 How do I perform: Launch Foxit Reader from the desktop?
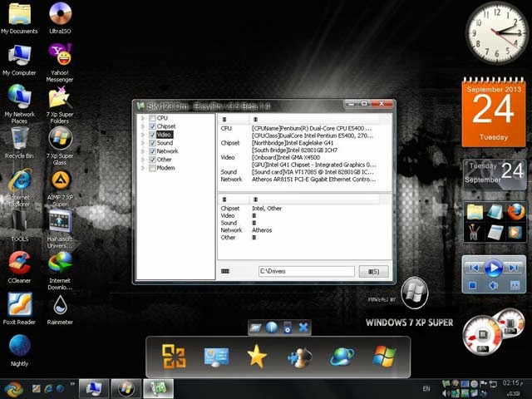click(19, 308)
